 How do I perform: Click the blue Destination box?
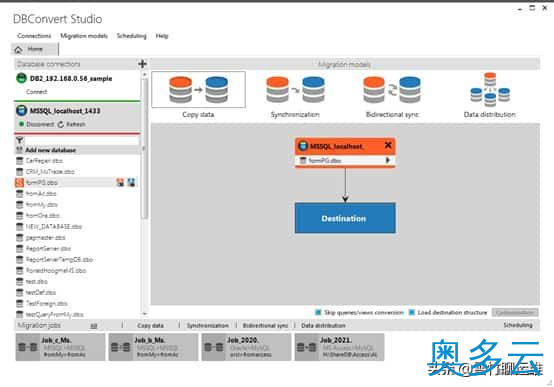click(x=345, y=218)
